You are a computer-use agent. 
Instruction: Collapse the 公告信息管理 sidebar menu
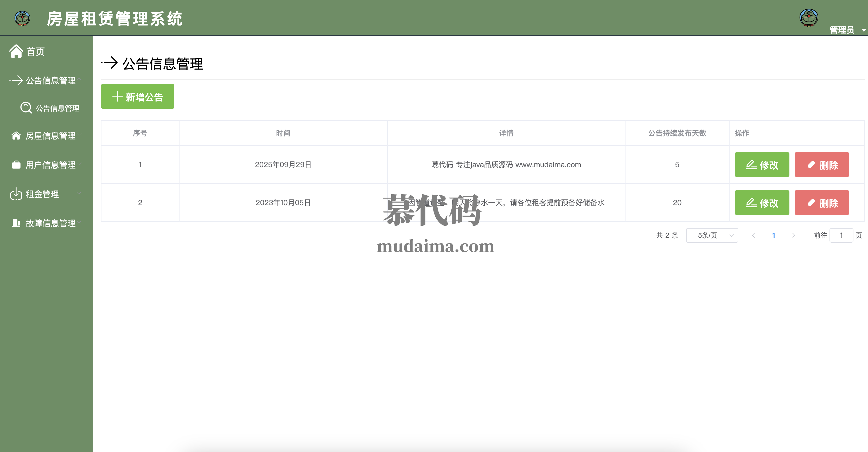tap(50, 80)
